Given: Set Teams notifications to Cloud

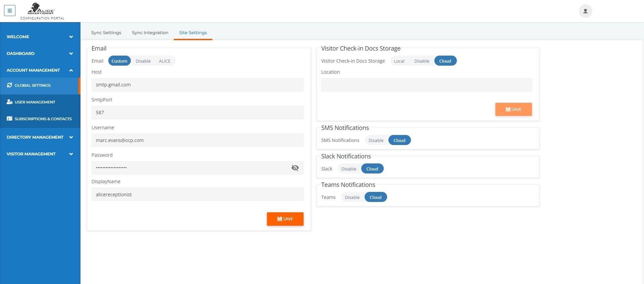Looking at the screenshot, I should (x=375, y=197).
